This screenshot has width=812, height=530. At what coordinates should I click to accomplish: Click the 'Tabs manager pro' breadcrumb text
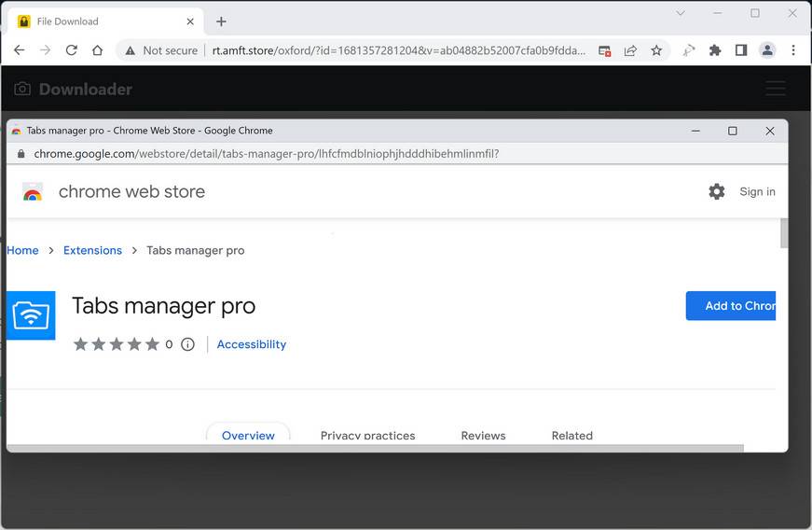(x=195, y=250)
